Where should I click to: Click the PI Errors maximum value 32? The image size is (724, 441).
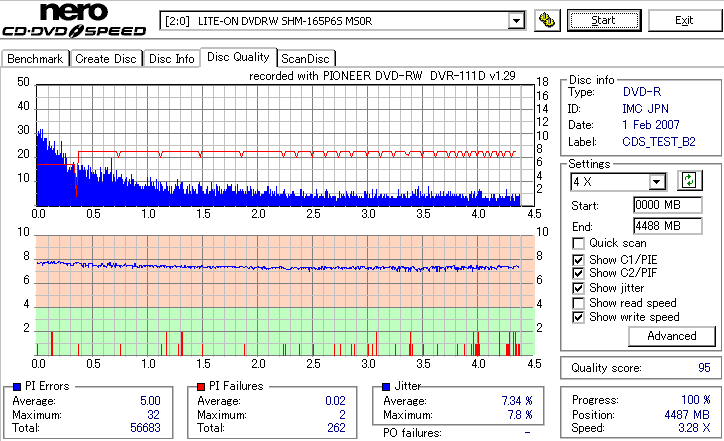pyautogui.click(x=153, y=415)
